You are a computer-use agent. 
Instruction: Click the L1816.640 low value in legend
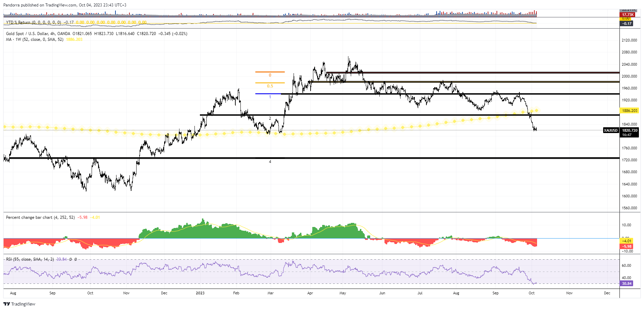[x=125, y=34]
